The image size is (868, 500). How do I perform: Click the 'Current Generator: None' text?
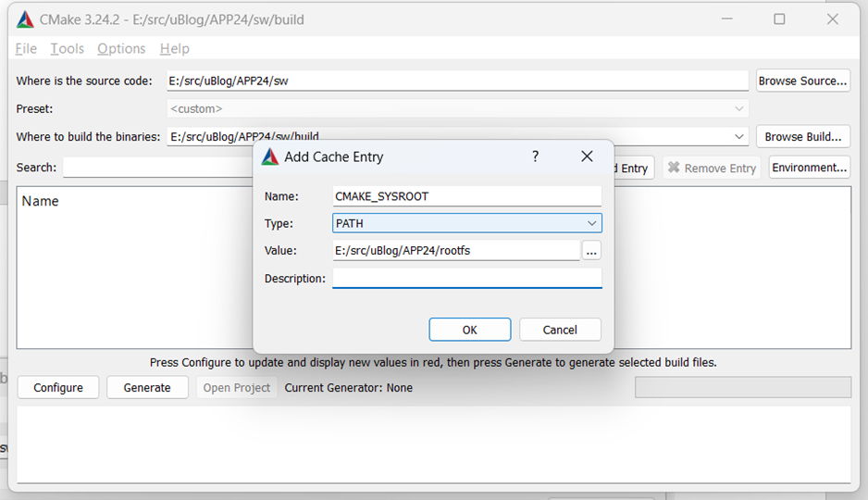pyautogui.click(x=349, y=388)
